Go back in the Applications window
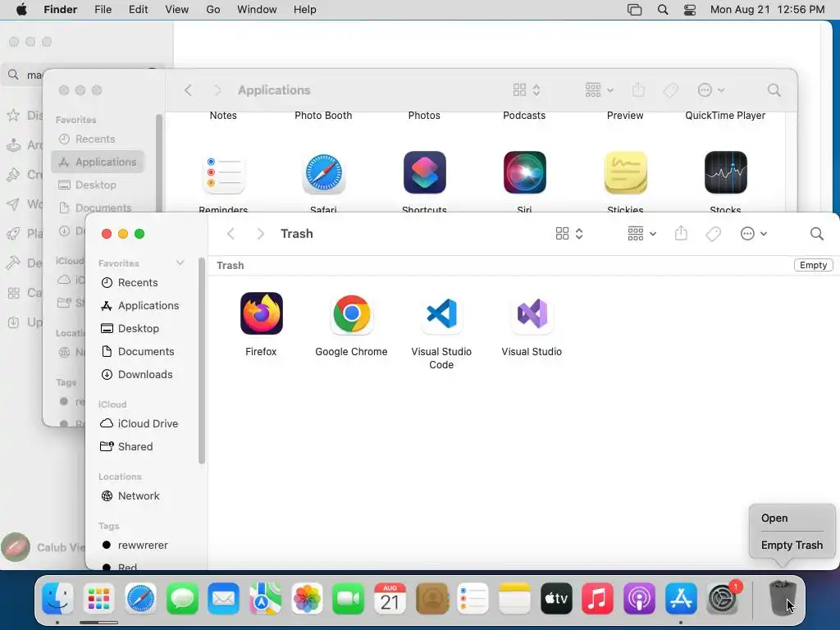This screenshot has width=840, height=630. pyautogui.click(x=188, y=90)
